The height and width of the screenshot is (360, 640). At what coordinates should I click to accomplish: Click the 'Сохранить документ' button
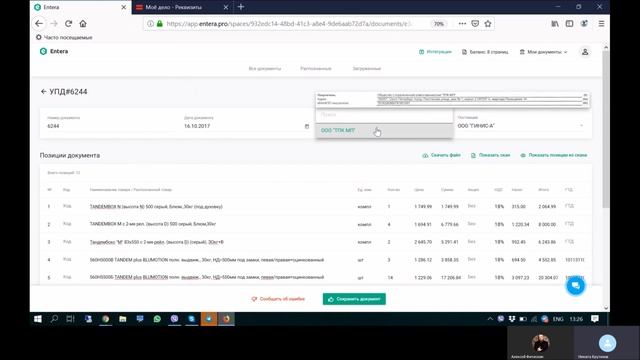click(354, 299)
